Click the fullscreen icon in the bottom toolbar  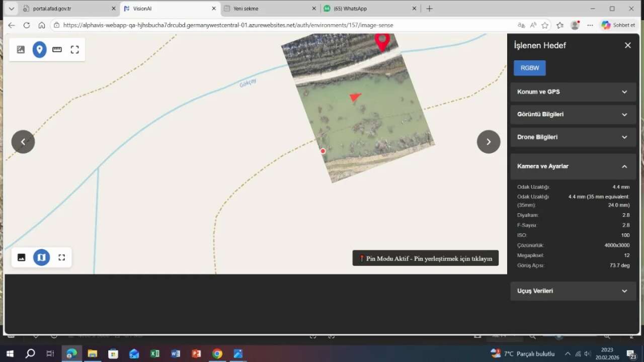(62, 257)
